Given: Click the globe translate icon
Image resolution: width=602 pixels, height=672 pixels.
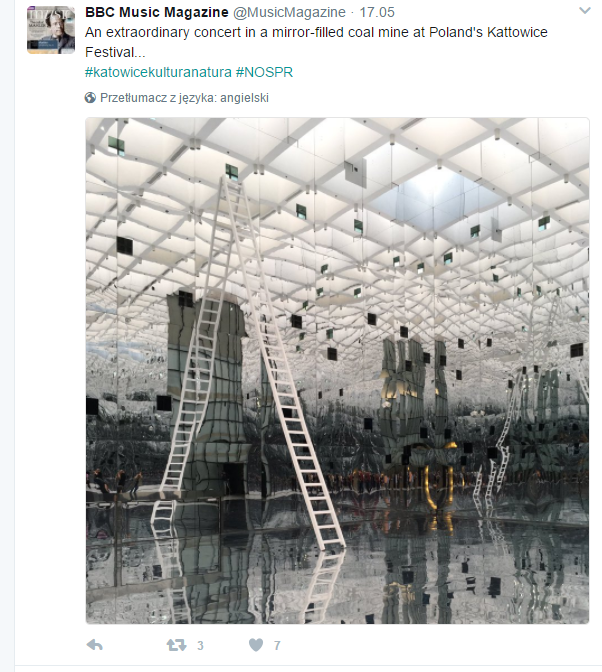Looking at the screenshot, I should (90, 98).
